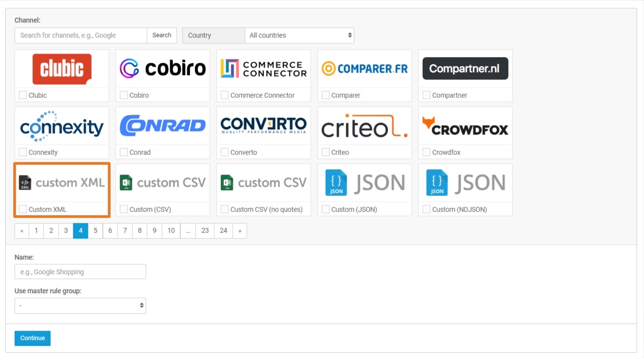Tick the Custom (JSON) checkbox
This screenshot has width=644, height=359.
point(326,209)
